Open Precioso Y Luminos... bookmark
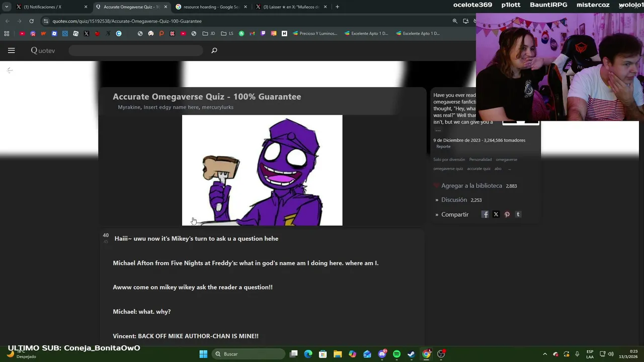The width and height of the screenshot is (644, 362). coord(314,34)
